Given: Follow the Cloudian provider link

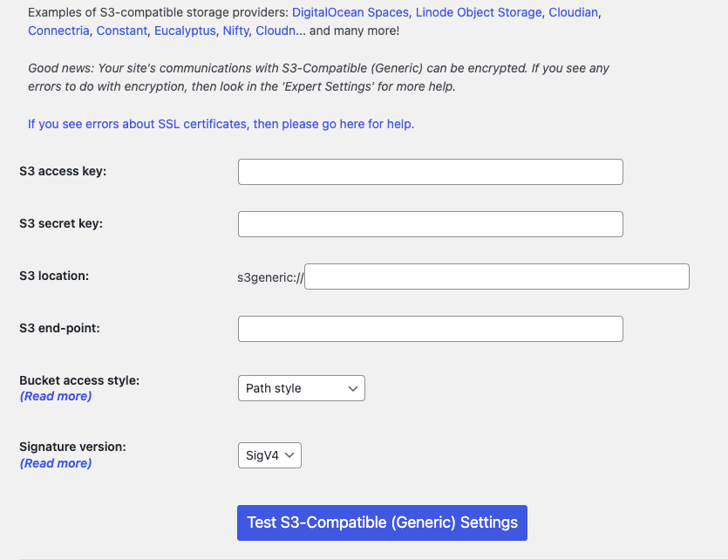Looking at the screenshot, I should (574, 13).
